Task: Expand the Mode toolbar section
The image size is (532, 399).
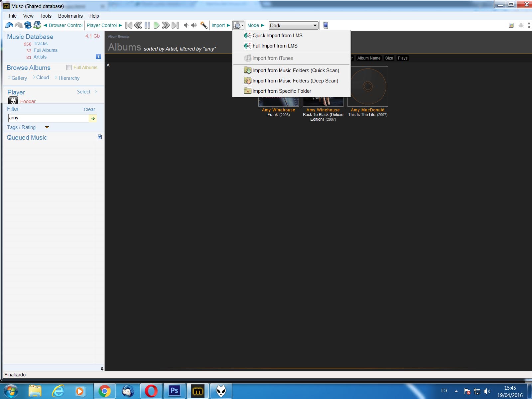Action: point(256,25)
